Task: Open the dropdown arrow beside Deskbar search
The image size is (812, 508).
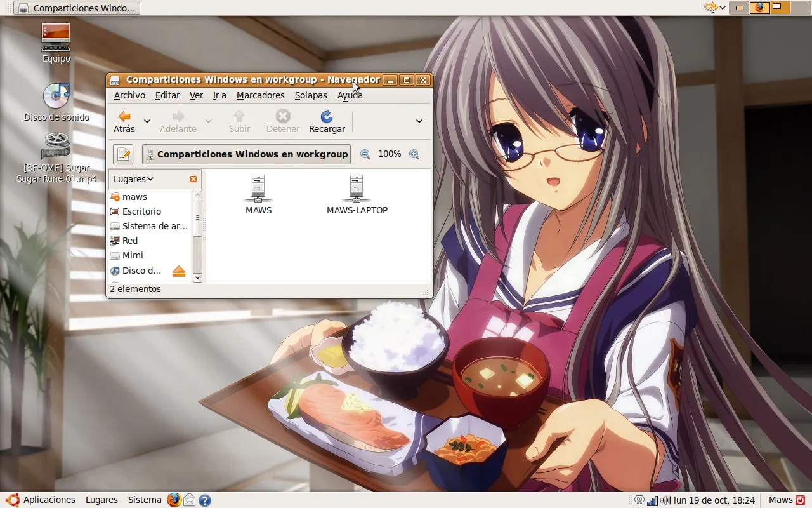Action: [x=723, y=8]
